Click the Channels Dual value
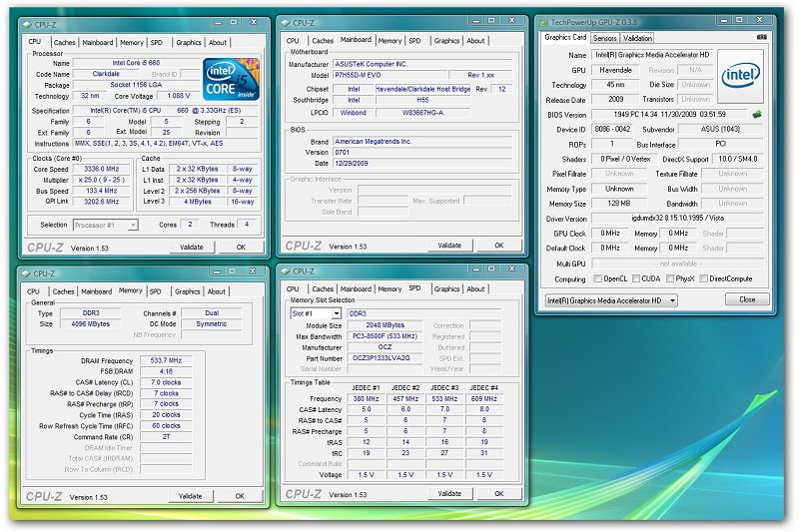This screenshot has width=799, height=532. click(x=212, y=313)
